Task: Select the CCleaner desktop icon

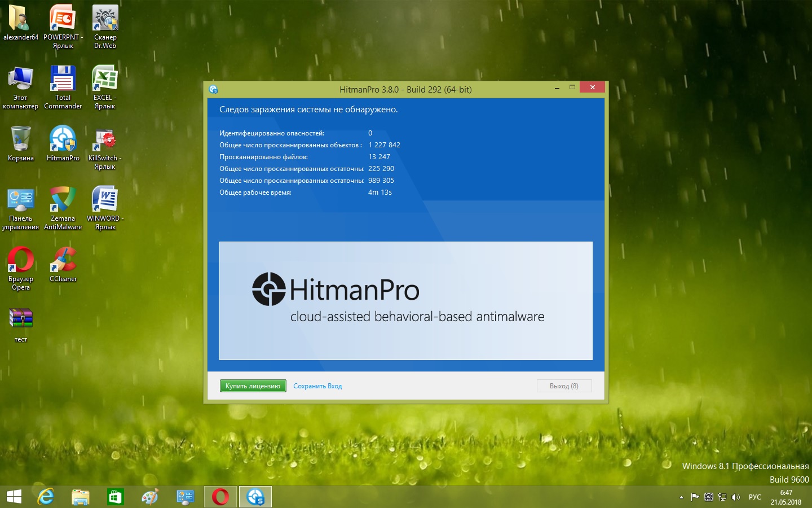Action: click(63, 260)
